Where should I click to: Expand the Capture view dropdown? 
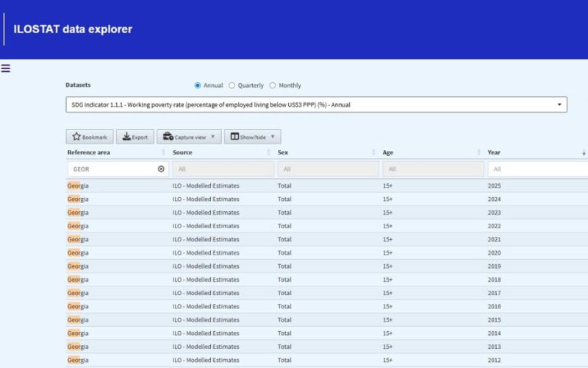(x=189, y=137)
